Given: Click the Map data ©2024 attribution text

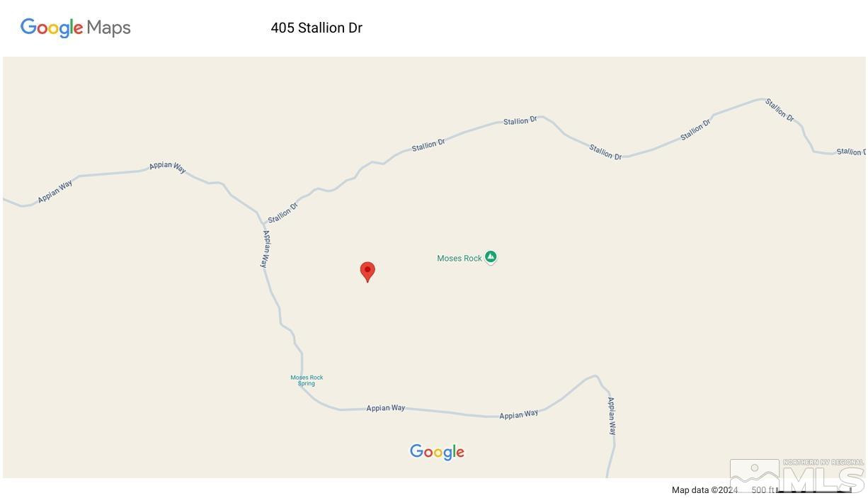Looking at the screenshot, I should point(704,490).
